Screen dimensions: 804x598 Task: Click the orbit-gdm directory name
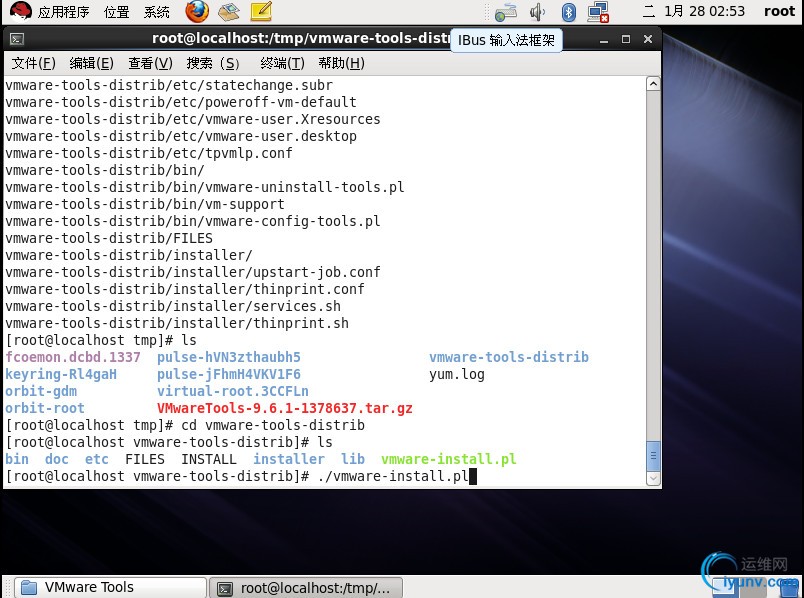coord(41,391)
